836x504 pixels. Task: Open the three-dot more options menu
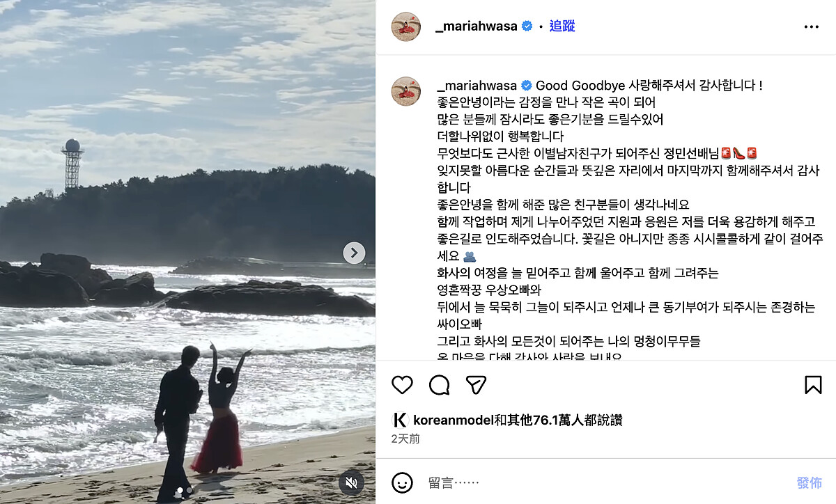pyautogui.click(x=812, y=26)
